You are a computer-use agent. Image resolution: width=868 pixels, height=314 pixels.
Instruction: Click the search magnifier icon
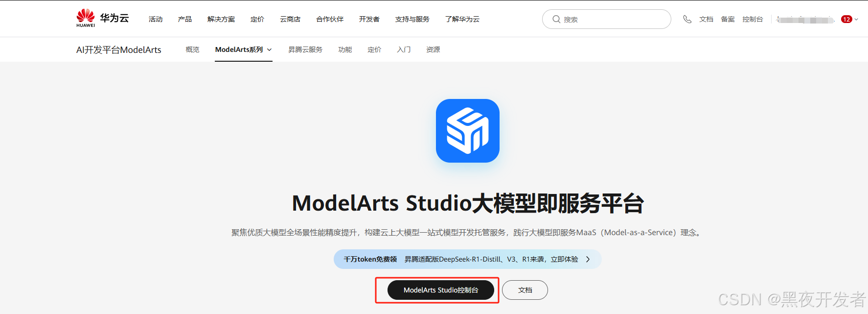(x=556, y=19)
